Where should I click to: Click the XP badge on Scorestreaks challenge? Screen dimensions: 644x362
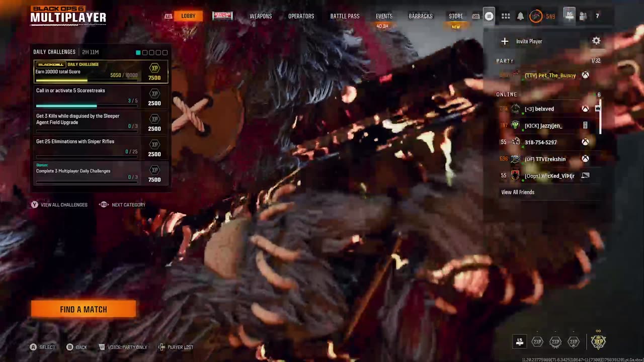pyautogui.click(x=154, y=94)
